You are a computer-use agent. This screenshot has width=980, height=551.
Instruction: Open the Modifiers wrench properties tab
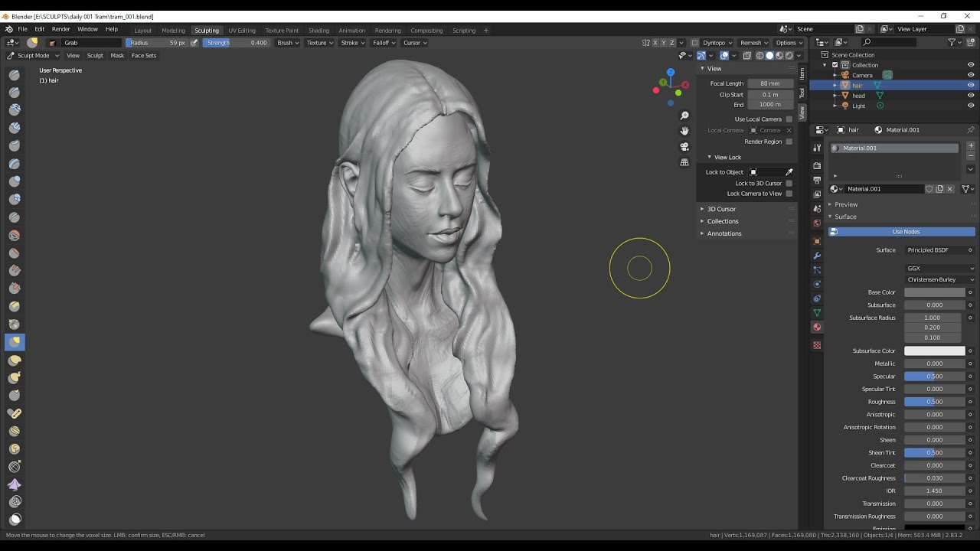817,256
